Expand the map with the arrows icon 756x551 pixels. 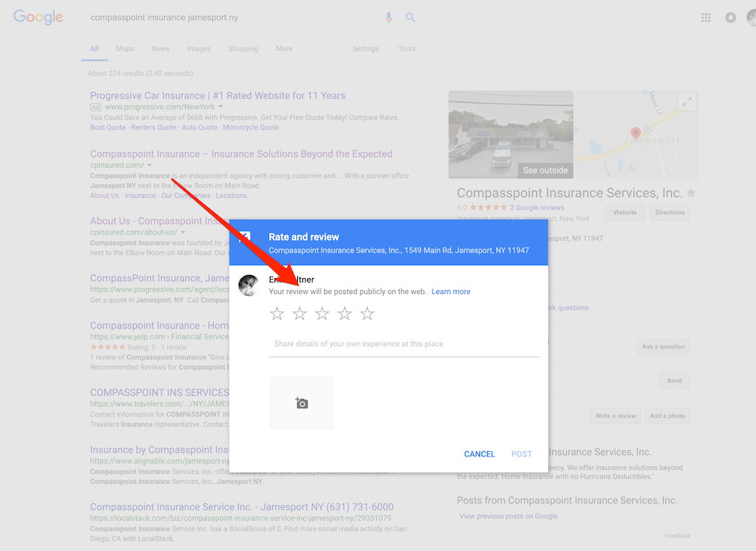(687, 102)
